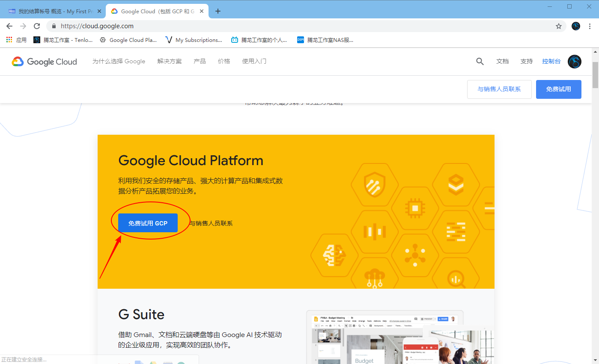Click the Google Cloud Platform heading
Image resolution: width=599 pixels, height=364 pixels.
pyautogui.click(x=191, y=161)
